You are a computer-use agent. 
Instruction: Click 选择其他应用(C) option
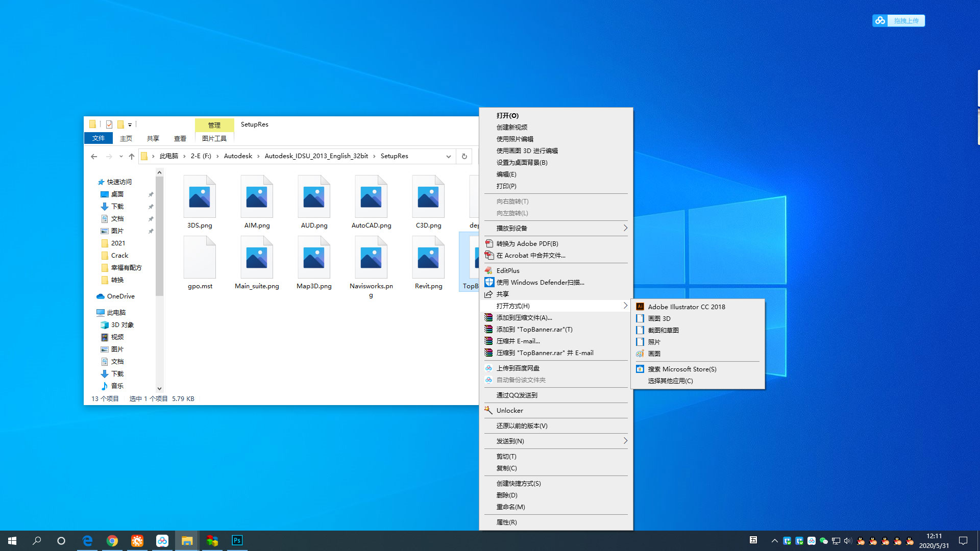[x=670, y=381]
